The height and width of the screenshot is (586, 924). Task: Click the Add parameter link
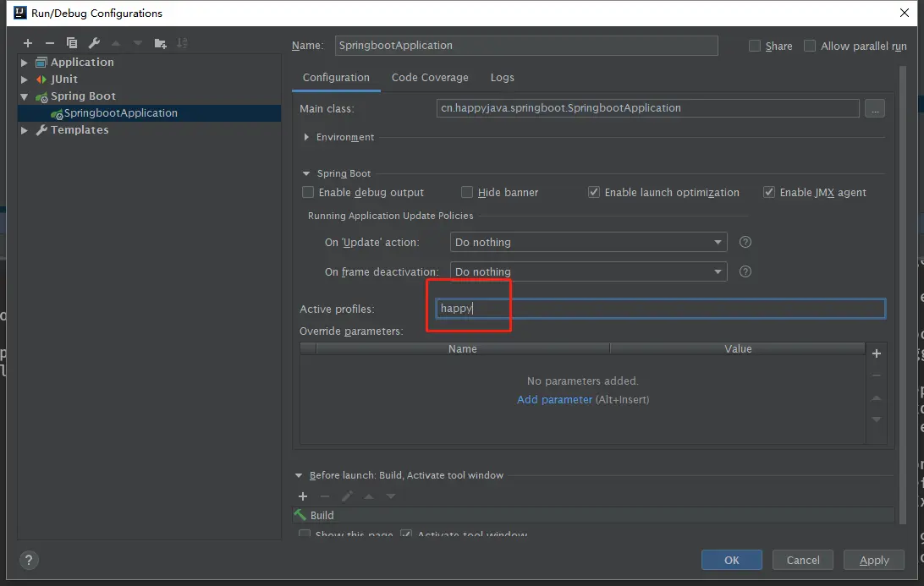(554, 399)
